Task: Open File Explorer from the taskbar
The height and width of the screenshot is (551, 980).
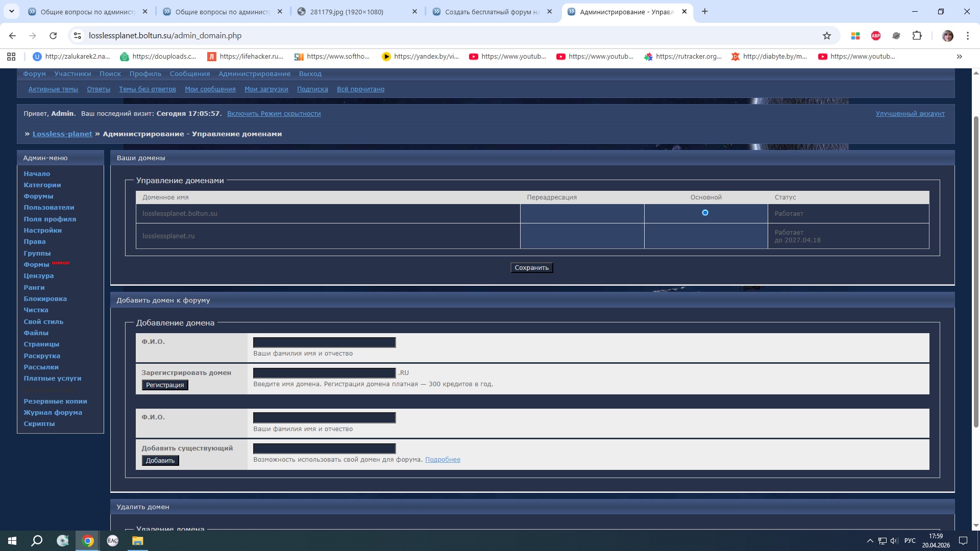Action: click(x=137, y=541)
